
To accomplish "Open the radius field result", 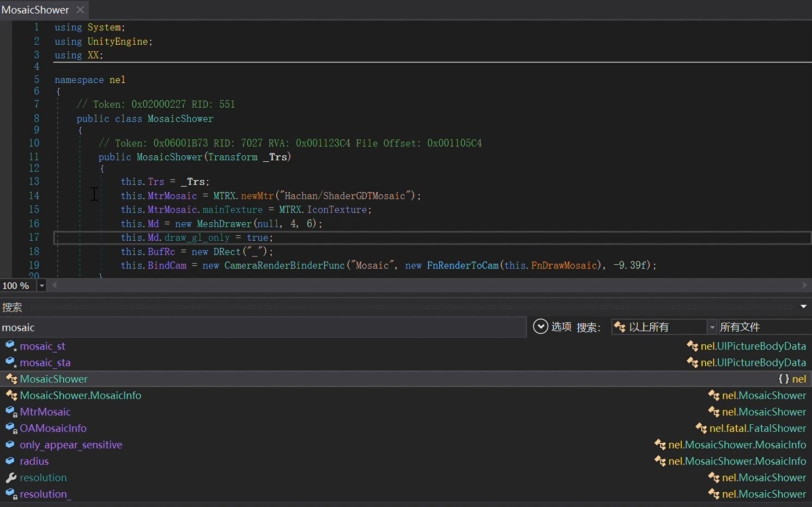I will tap(34, 461).
